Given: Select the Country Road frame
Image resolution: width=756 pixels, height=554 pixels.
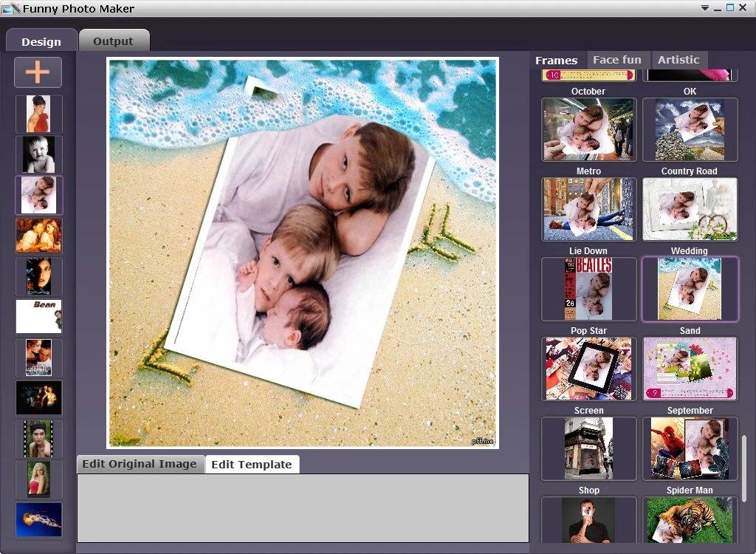Looking at the screenshot, I should 690,129.
